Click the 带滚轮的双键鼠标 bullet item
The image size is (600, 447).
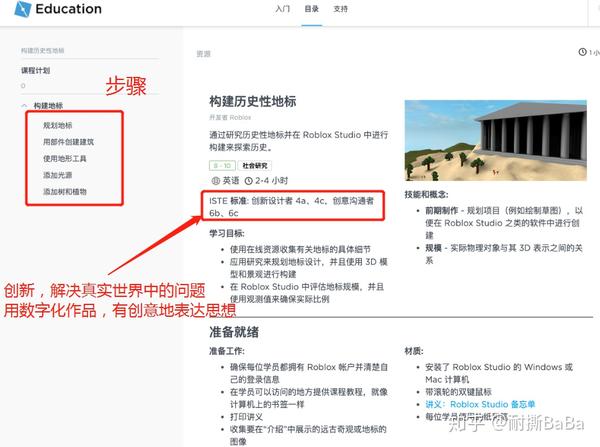[458, 392]
